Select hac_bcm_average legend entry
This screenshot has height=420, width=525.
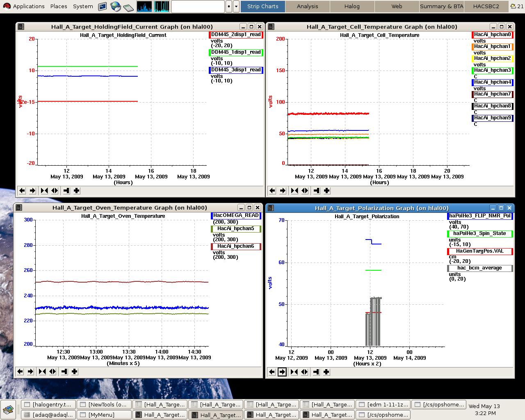coord(480,268)
